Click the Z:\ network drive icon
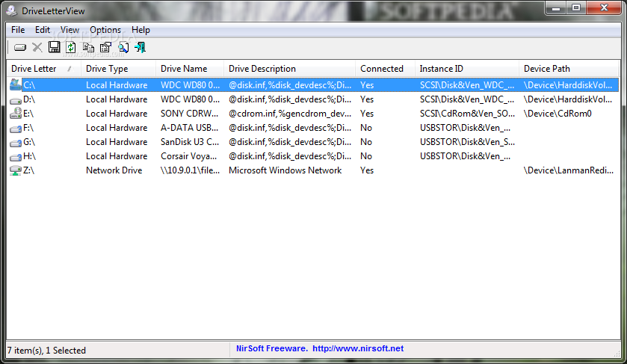This screenshot has width=627, height=364. point(15,171)
